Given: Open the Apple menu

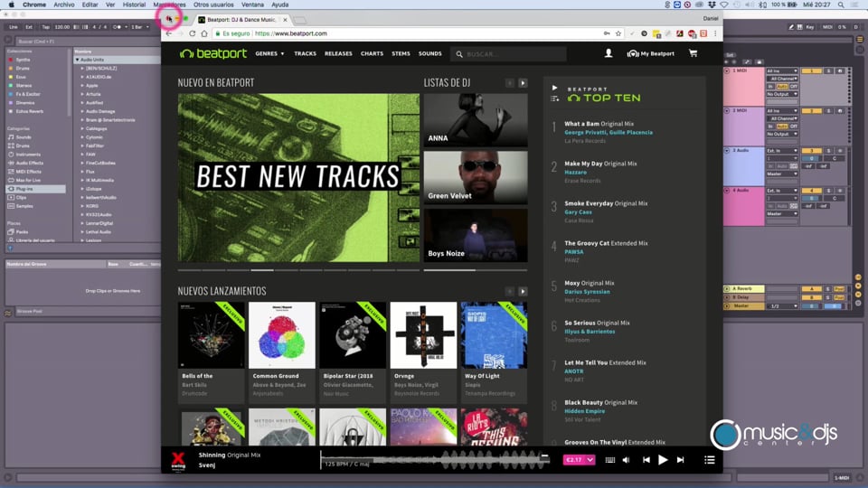Looking at the screenshot, I should click(11, 5).
